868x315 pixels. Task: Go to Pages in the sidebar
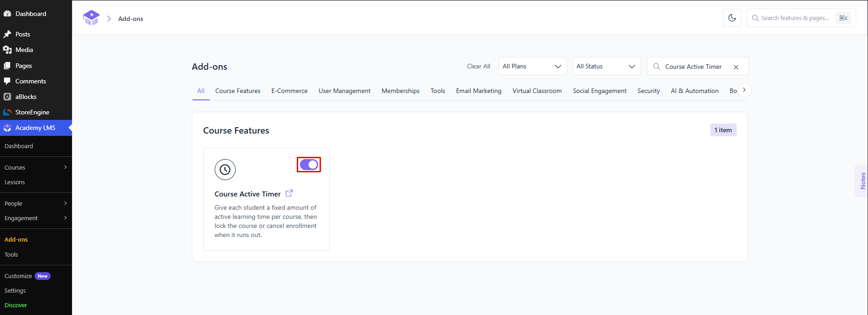(36, 66)
